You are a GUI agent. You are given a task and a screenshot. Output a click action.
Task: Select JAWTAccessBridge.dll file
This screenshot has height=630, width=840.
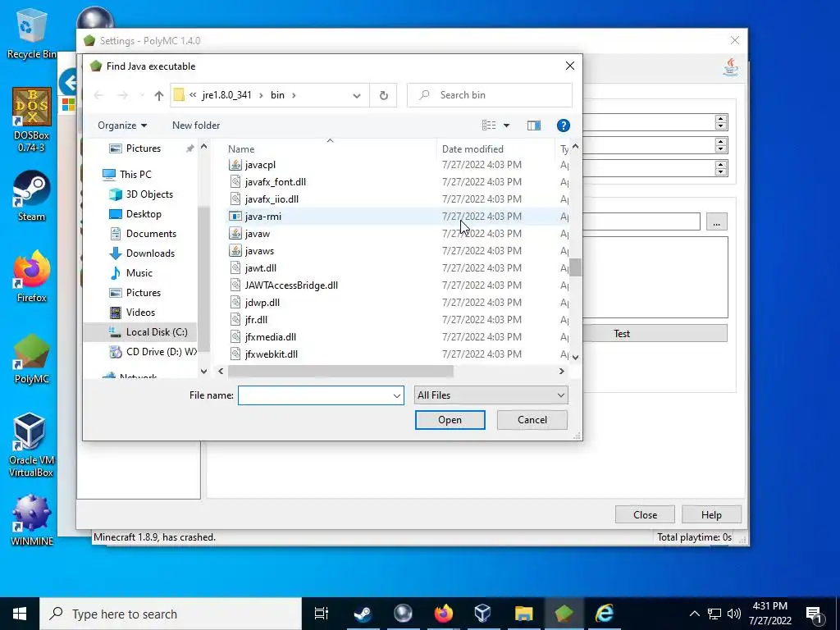click(291, 285)
